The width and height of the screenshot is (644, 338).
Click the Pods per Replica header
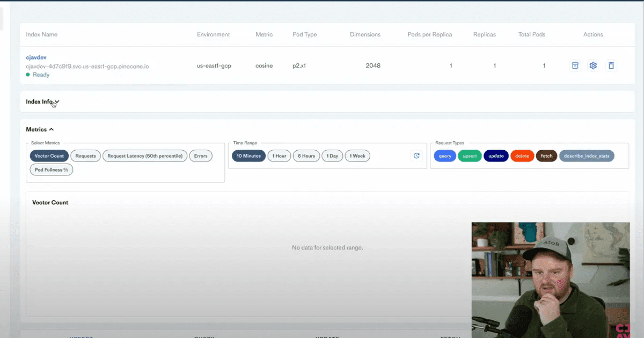430,34
